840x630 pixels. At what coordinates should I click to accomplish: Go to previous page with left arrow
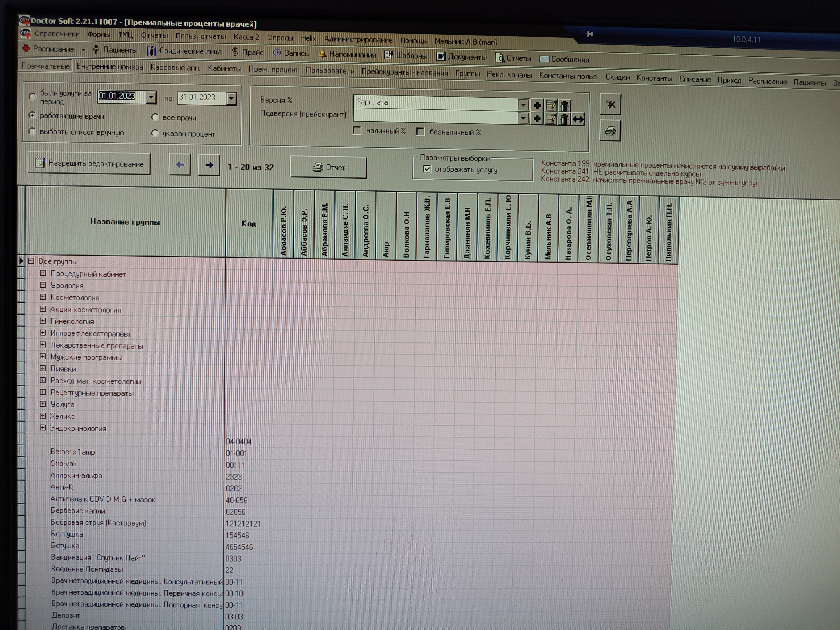[x=180, y=165]
